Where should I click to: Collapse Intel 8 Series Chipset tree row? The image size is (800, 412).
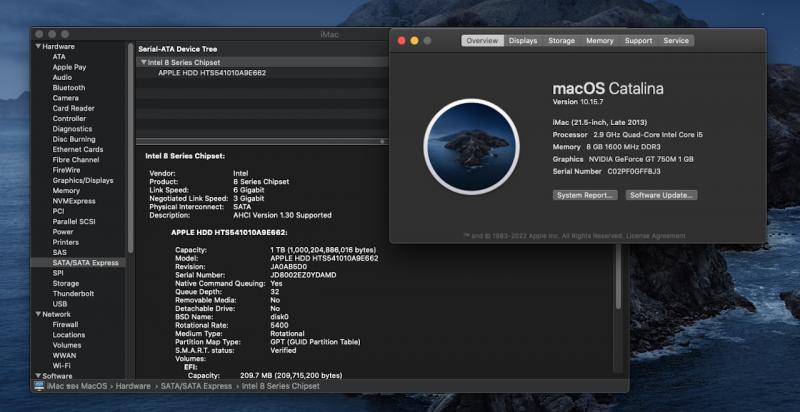(143, 62)
